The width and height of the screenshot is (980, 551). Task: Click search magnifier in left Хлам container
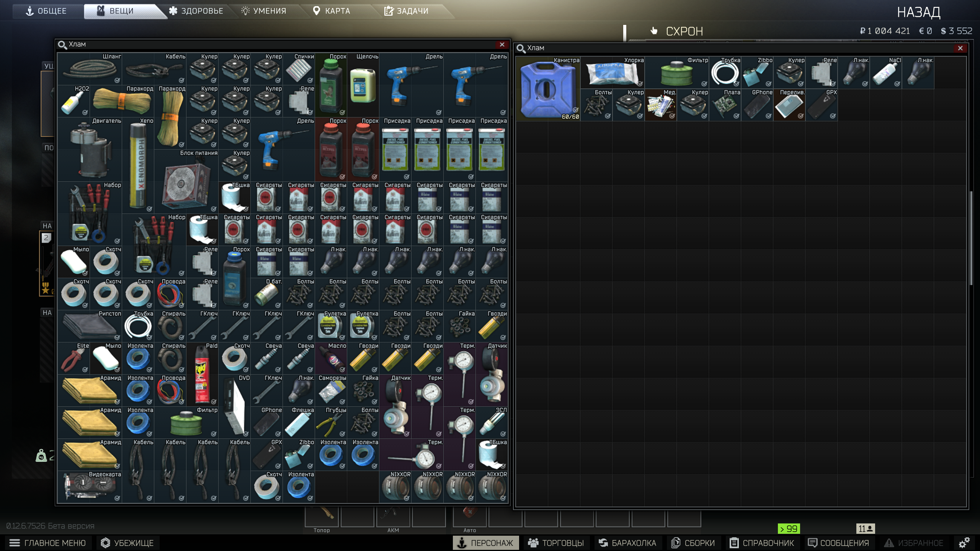(62, 45)
